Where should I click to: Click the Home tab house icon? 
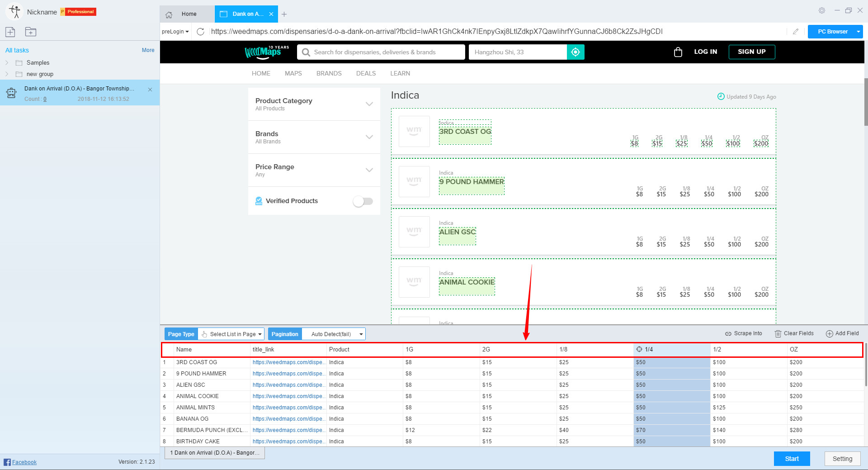169,14
